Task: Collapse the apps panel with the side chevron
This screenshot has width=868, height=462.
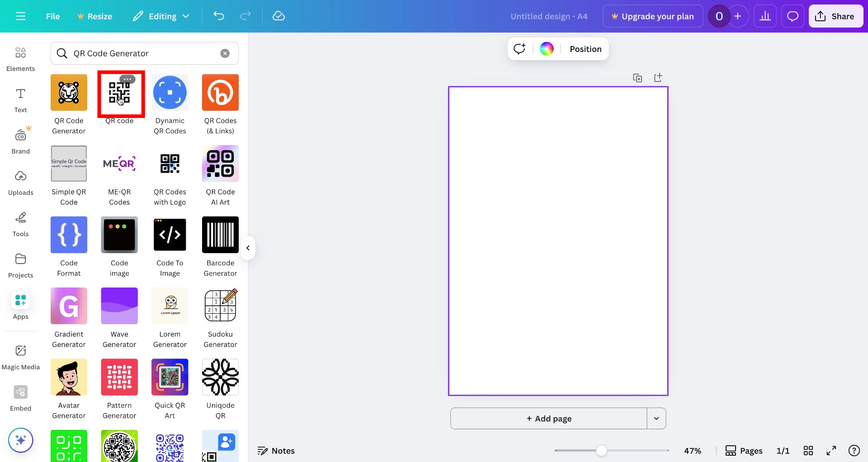Action: pos(248,248)
